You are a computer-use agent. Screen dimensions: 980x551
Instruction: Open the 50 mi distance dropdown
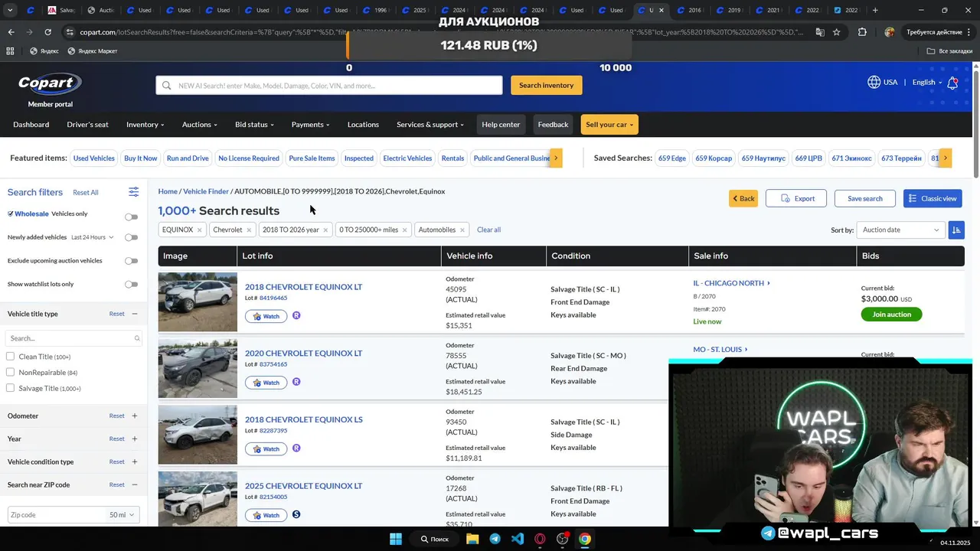point(123,515)
